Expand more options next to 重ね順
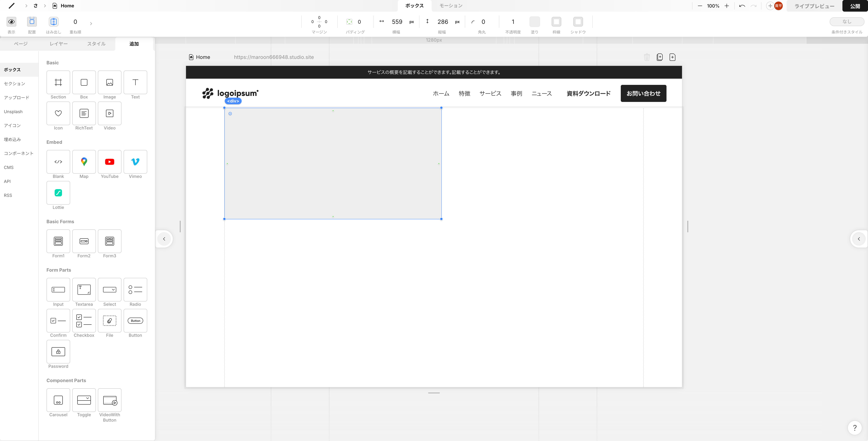 pos(91,24)
